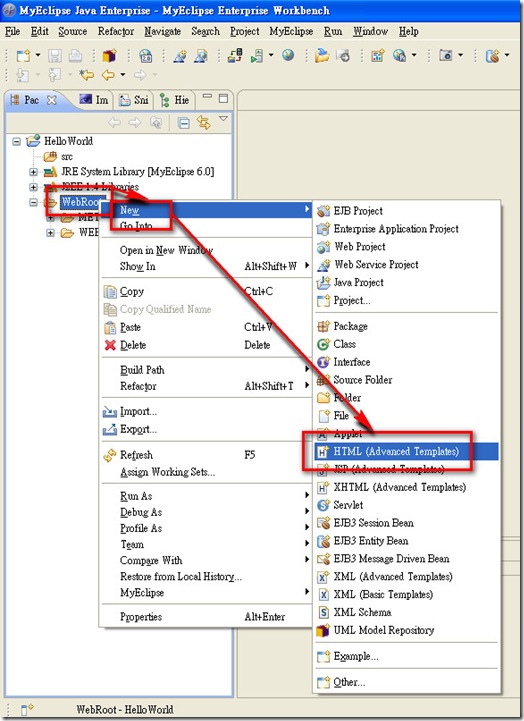Toggle Link with Editor in Package Explorer

tap(203, 123)
